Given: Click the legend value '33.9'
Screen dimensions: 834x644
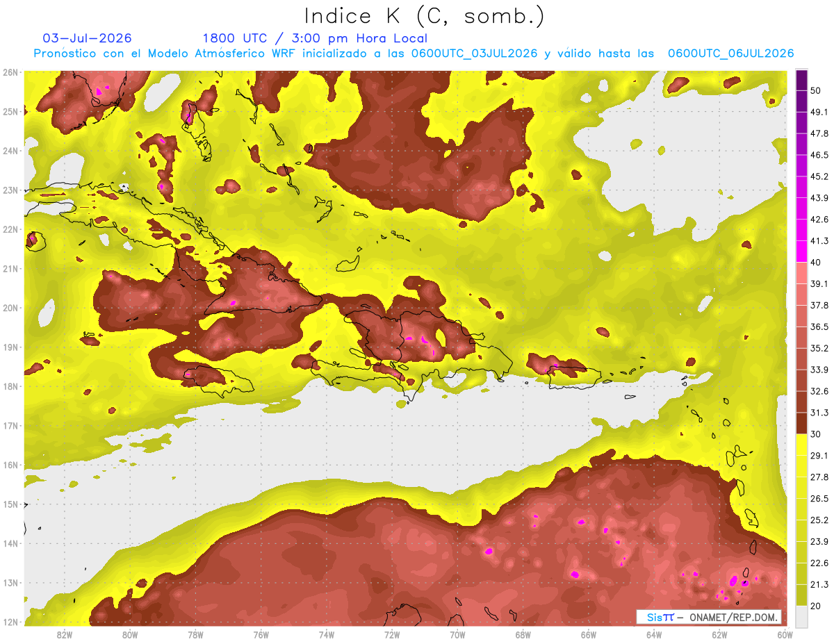Looking at the screenshot, I should point(819,370).
